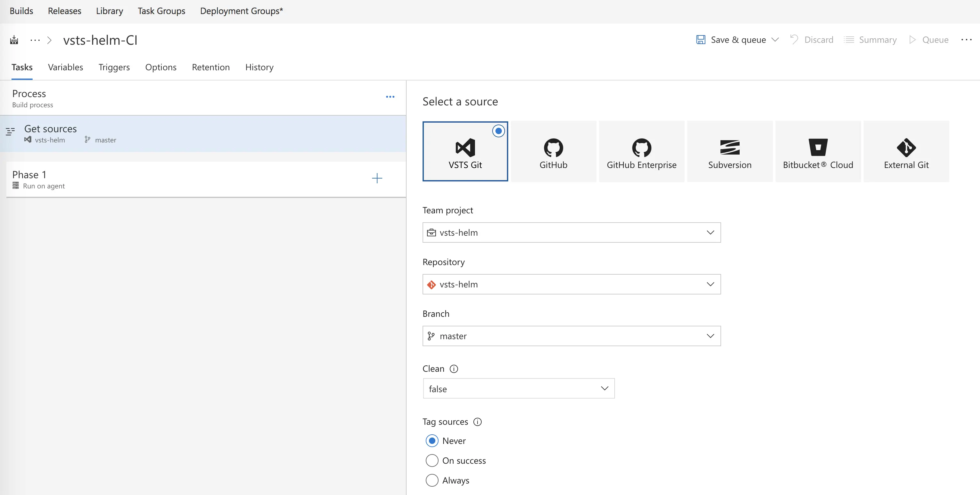Open the top-right more actions ellipsis
The width and height of the screenshot is (980, 495).
click(966, 40)
